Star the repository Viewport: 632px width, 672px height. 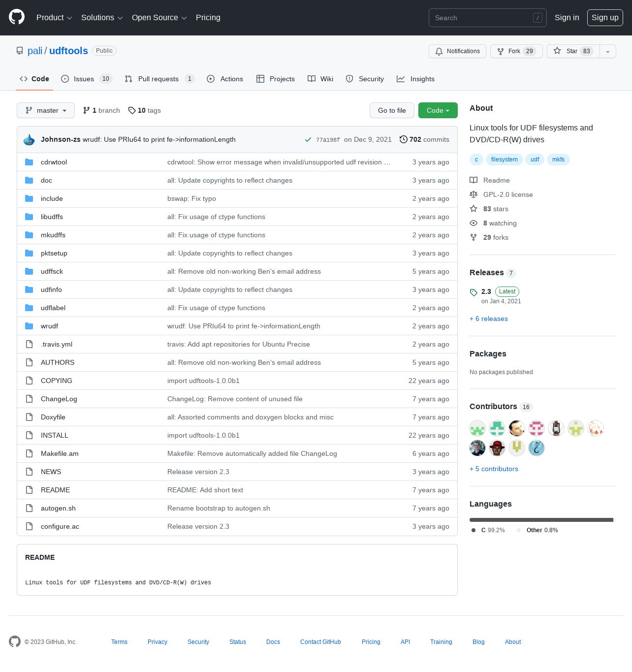(573, 51)
